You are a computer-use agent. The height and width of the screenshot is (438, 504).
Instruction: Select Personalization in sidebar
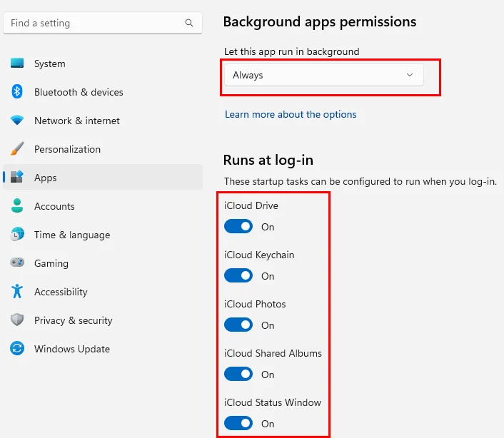(103, 149)
